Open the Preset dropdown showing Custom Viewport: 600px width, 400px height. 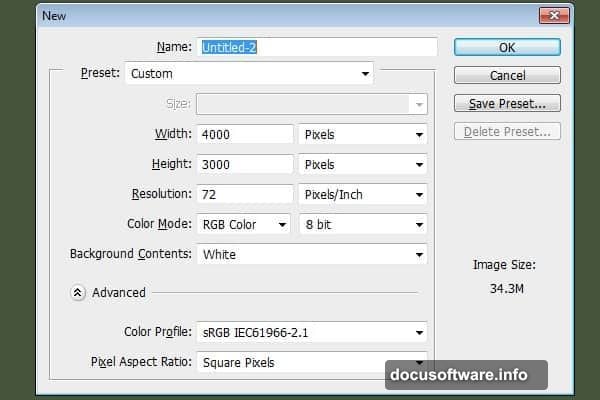[249, 73]
